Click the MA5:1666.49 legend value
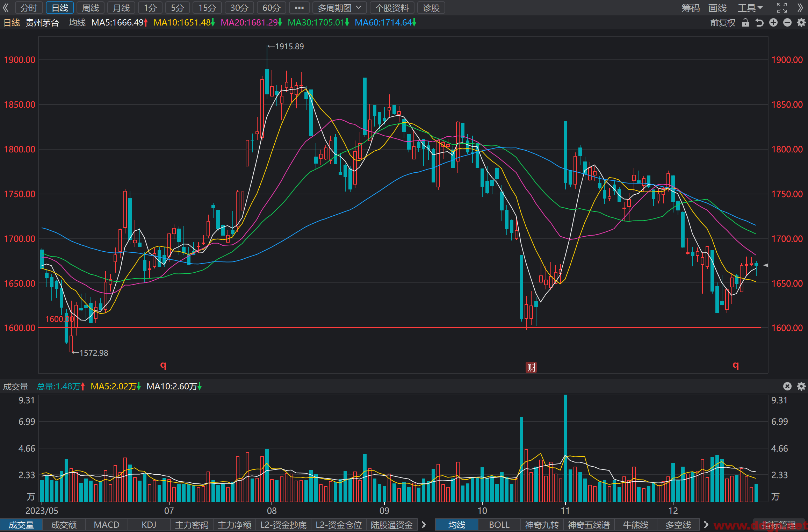The height and width of the screenshot is (532, 808). tap(120, 23)
